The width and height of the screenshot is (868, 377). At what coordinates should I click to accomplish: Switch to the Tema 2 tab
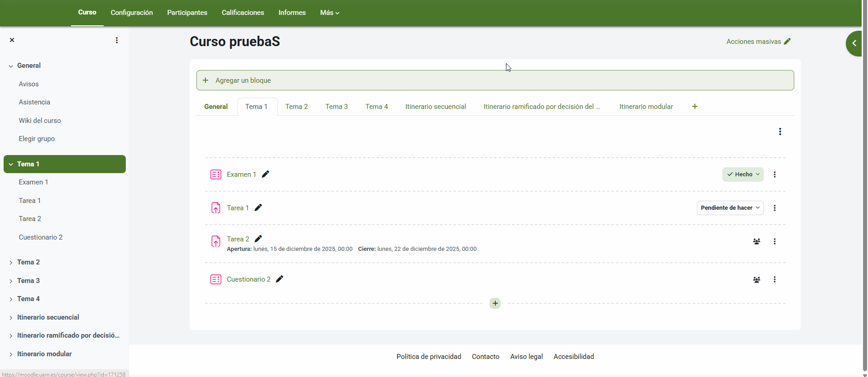pos(296,107)
